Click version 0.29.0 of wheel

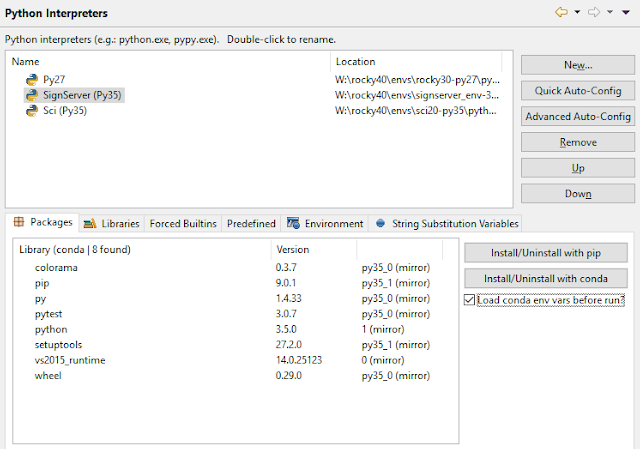coord(289,376)
